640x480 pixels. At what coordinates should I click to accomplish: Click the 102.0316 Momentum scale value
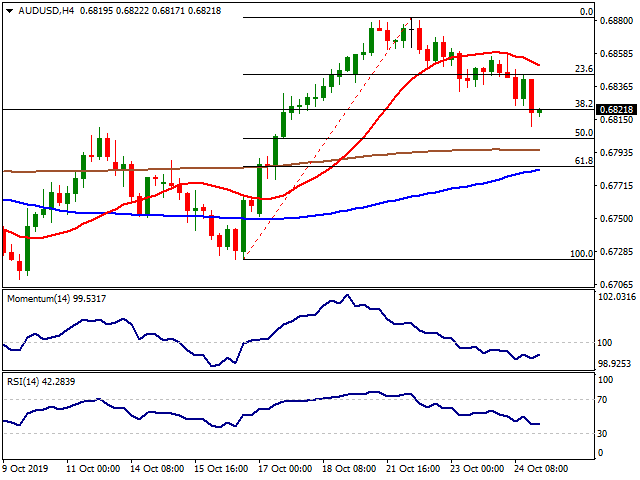(617, 297)
